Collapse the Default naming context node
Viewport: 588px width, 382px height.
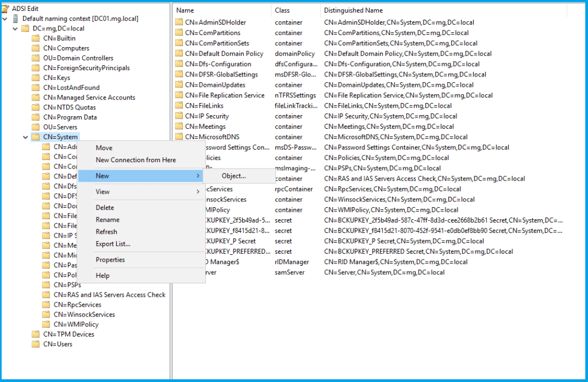click(x=5, y=18)
